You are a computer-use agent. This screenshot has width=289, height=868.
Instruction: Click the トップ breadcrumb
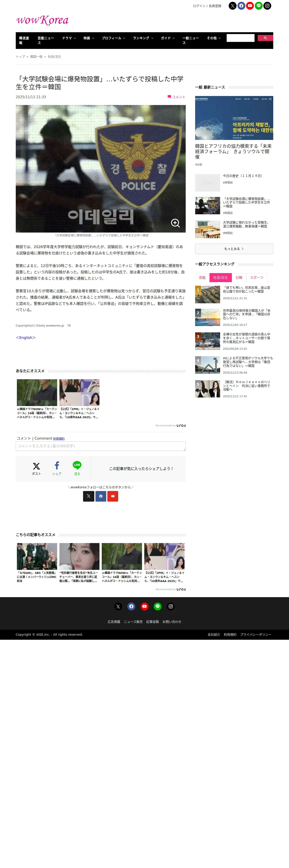(x=20, y=57)
